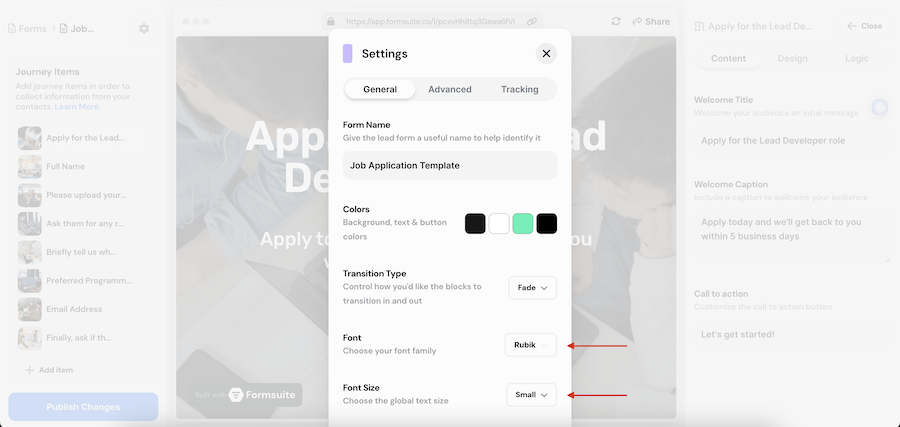Switch to the Advanced tab
900x427 pixels.
[450, 89]
